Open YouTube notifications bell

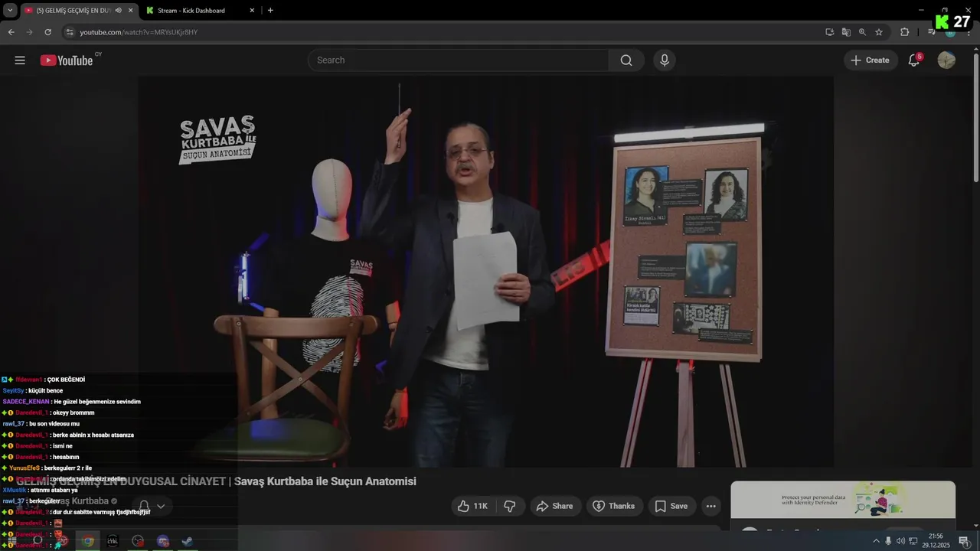click(913, 60)
